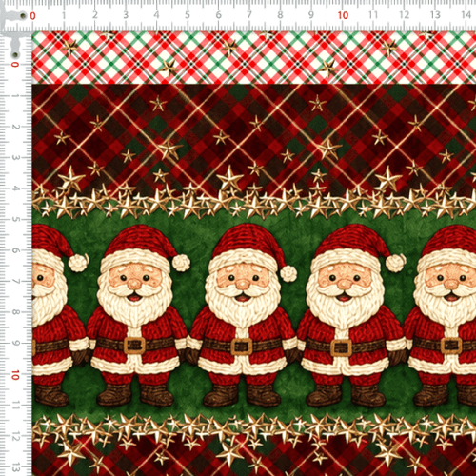Viewport: 476px width, 476px height.
Task: Click the metal rivet on the horizontal ruler
Action: coord(23,15)
